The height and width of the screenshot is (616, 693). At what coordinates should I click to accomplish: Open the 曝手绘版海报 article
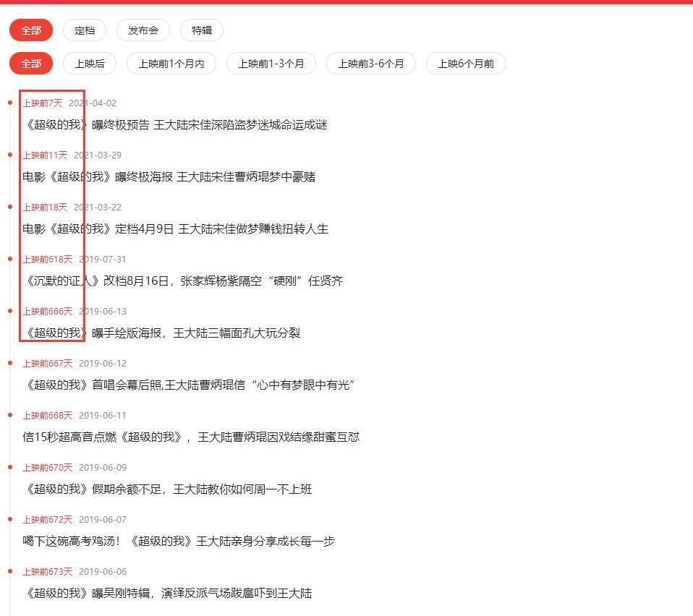click(161, 333)
